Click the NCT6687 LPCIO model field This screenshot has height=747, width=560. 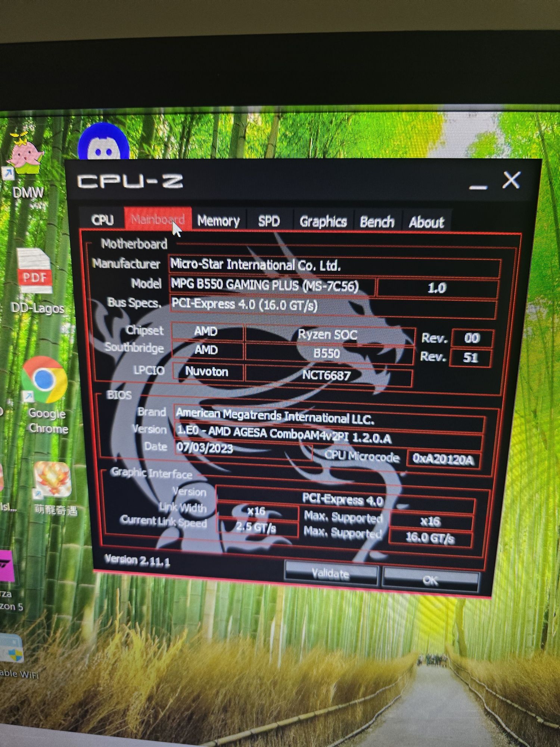coord(329,376)
